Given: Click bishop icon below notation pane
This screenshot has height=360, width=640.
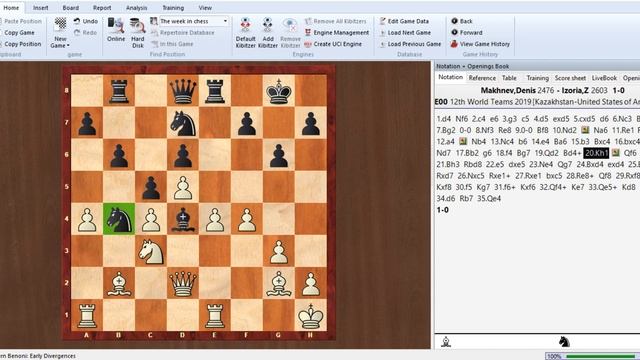Looking at the screenshot, I should coord(446,342).
